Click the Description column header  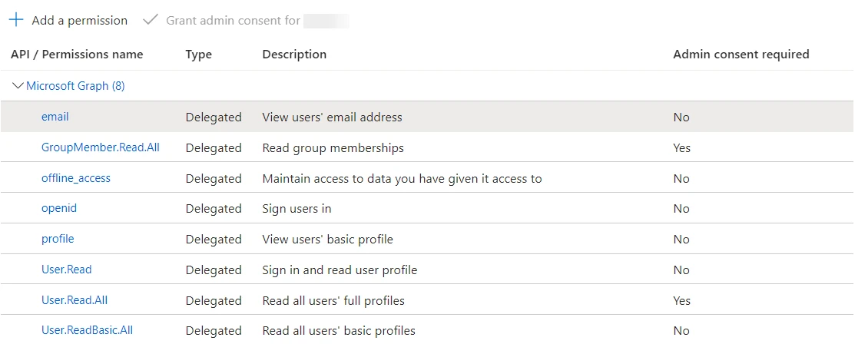pos(294,55)
